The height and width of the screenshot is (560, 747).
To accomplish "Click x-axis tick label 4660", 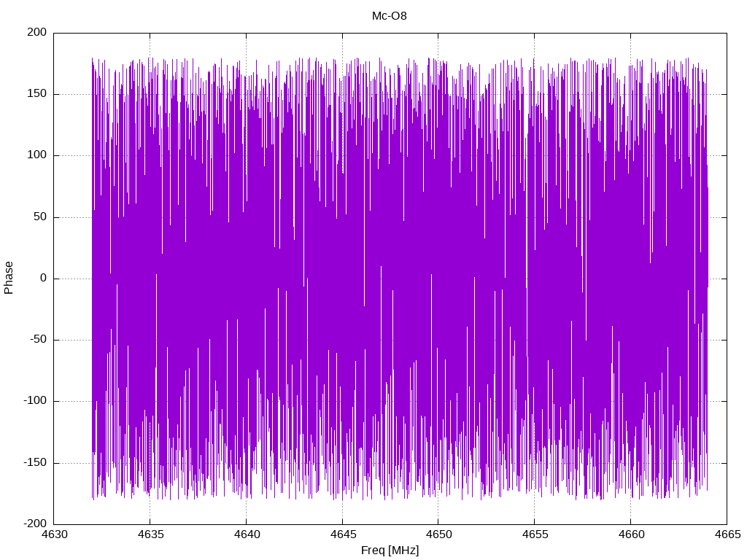I will (x=631, y=534).
